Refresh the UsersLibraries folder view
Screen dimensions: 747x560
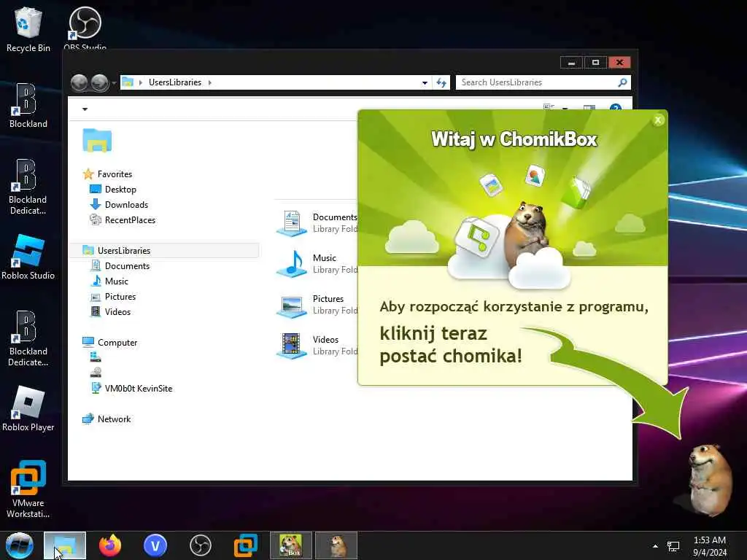pyautogui.click(x=441, y=83)
